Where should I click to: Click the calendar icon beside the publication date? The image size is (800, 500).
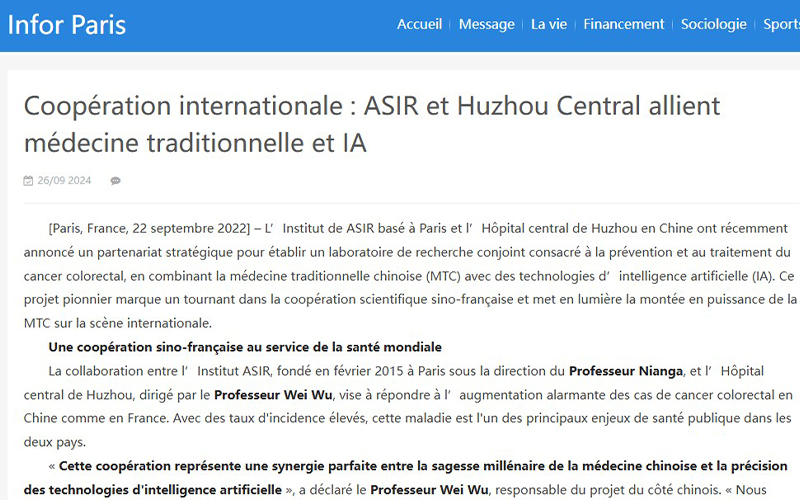tap(28, 181)
